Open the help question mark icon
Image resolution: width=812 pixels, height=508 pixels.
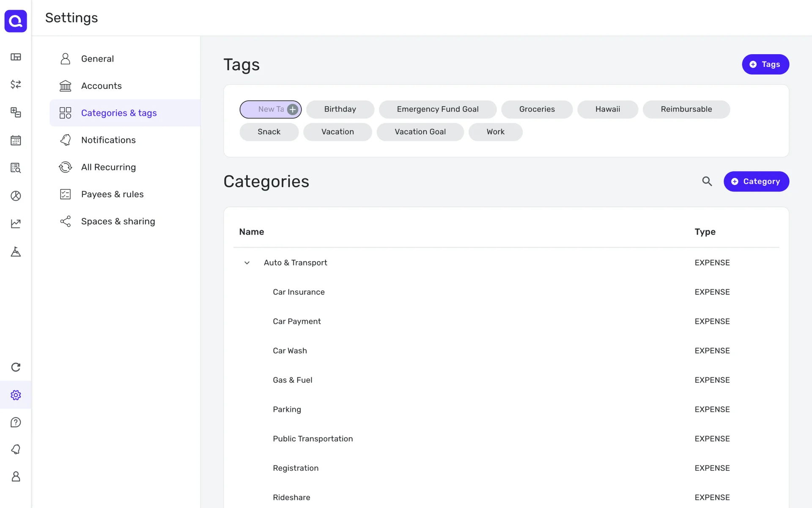click(x=16, y=422)
